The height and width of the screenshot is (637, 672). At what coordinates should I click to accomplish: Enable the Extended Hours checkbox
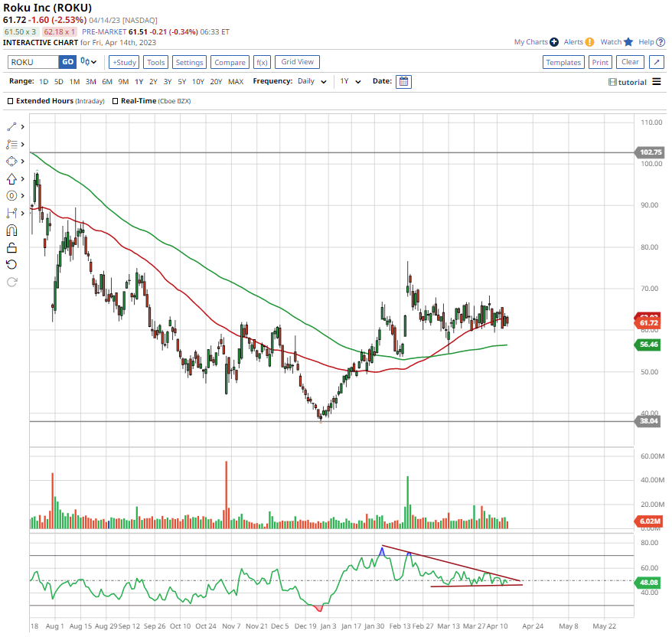click(10, 101)
